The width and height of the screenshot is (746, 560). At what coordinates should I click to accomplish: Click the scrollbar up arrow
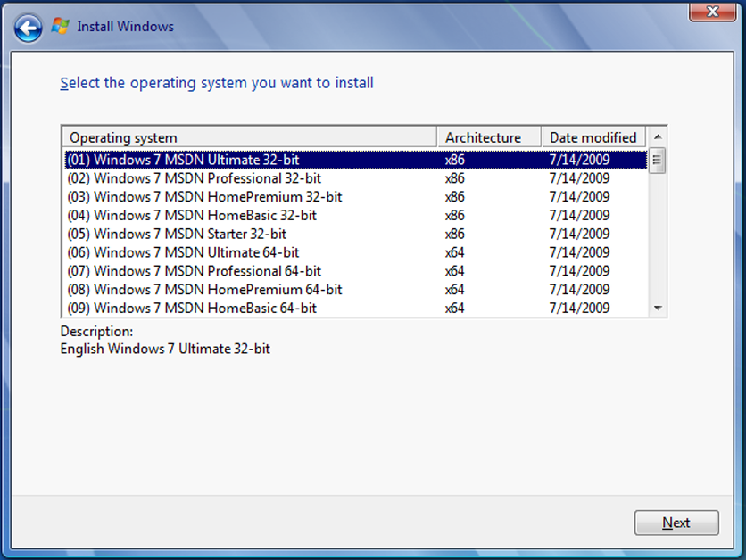pyautogui.click(x=657, y=136)
